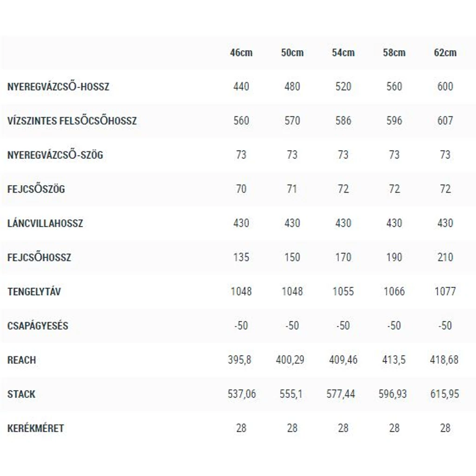Select the head tube length value 135
Image resolution: width=476 pixels, height=476 pixels.
(x=241, y=257)
